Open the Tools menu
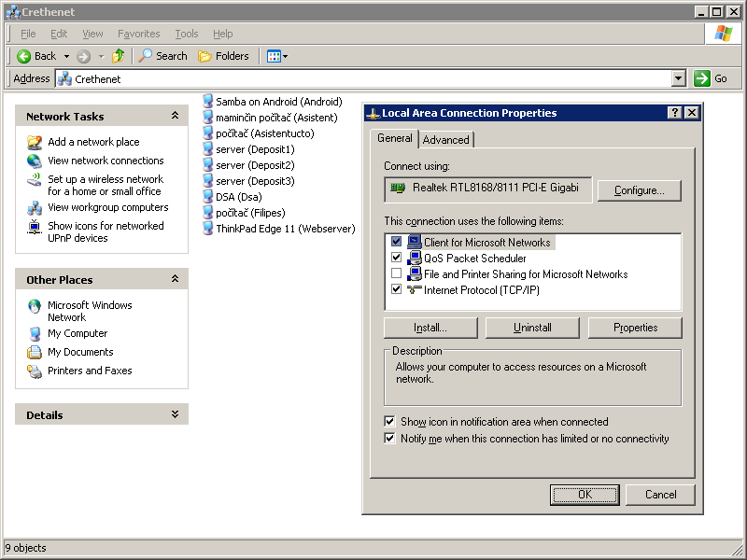This screenshot has width=747, height=560. 186,34
